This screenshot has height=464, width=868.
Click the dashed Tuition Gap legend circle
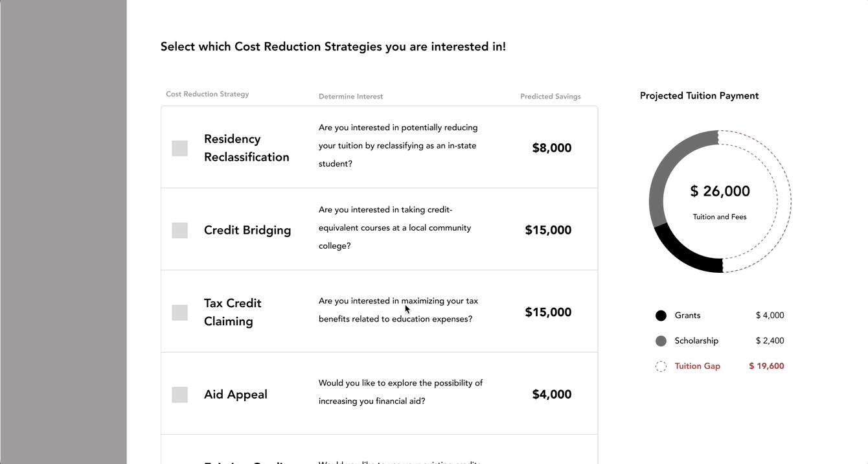(x=661, y=366)
